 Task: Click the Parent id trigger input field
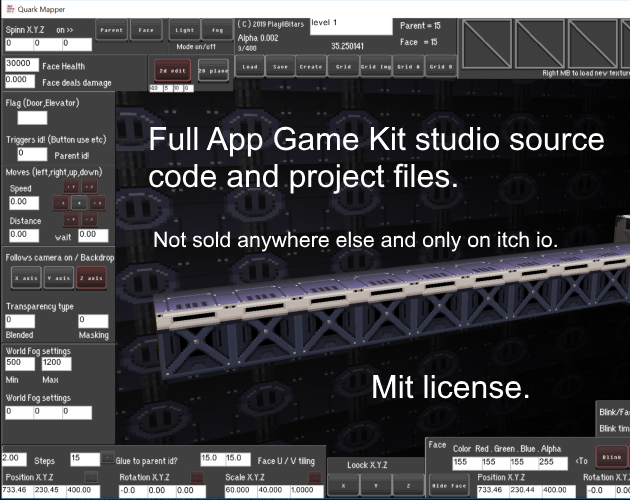tap(32, 154)
